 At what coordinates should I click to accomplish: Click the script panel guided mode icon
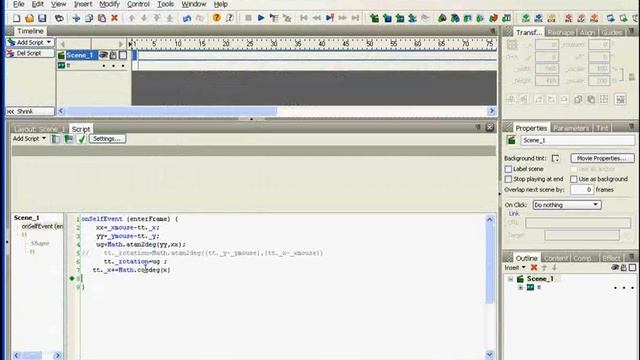tap(56, 139)
